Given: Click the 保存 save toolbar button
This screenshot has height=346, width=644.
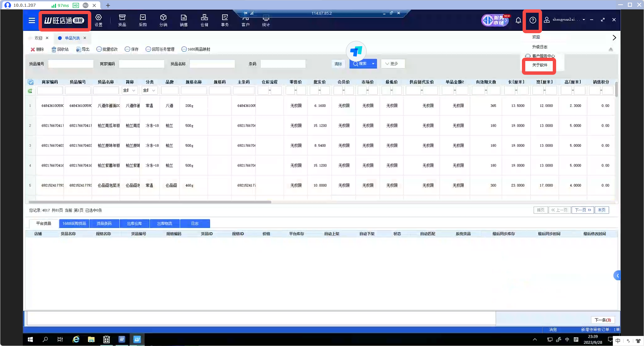Looking at the screenshot, I should coord(131,49).
